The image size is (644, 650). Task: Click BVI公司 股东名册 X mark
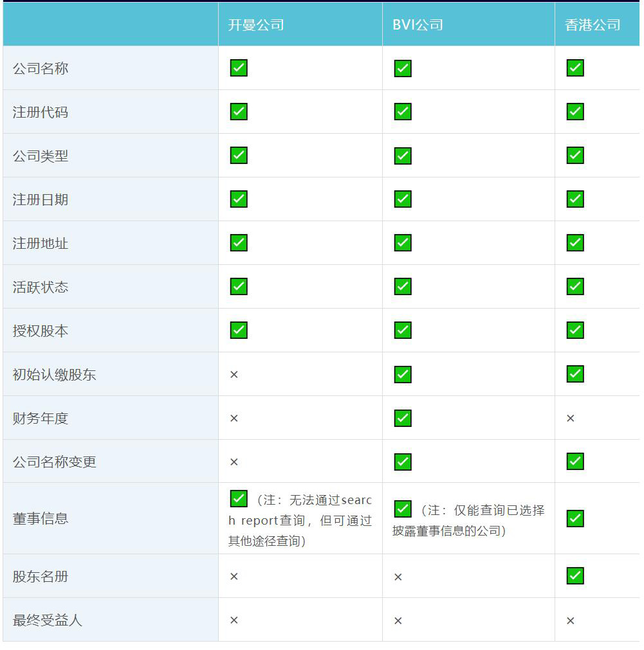pos(398,577)
